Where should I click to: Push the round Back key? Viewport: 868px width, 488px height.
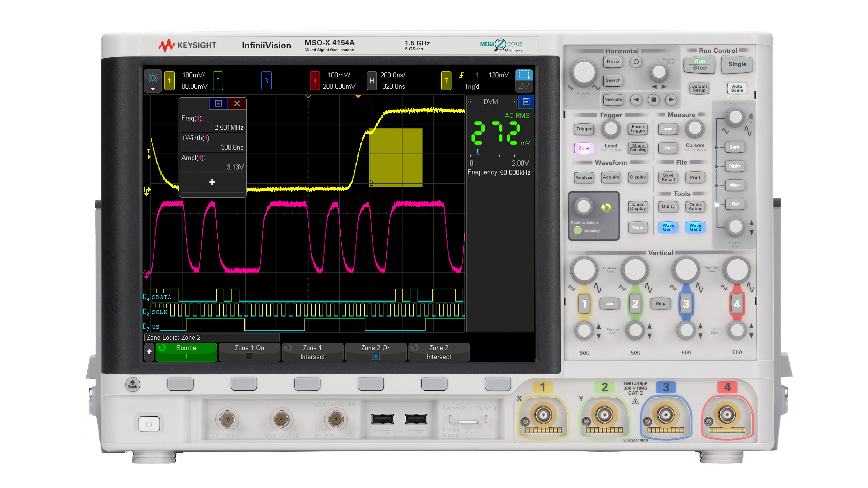pos(132,384)
